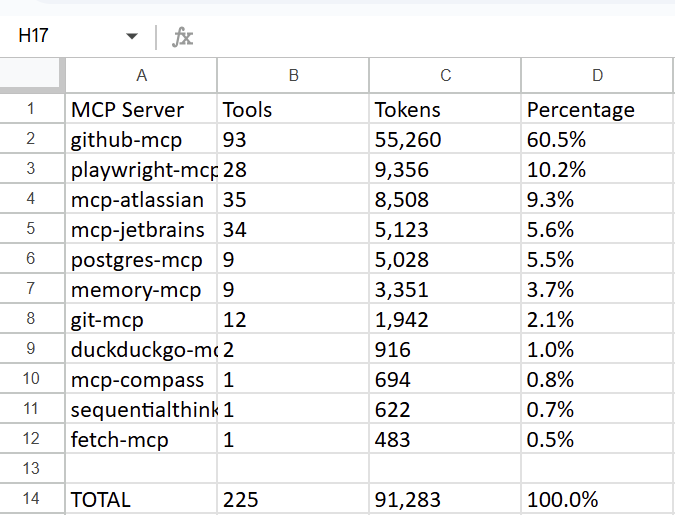Click the 'Tools' header cell

[293, 109]
